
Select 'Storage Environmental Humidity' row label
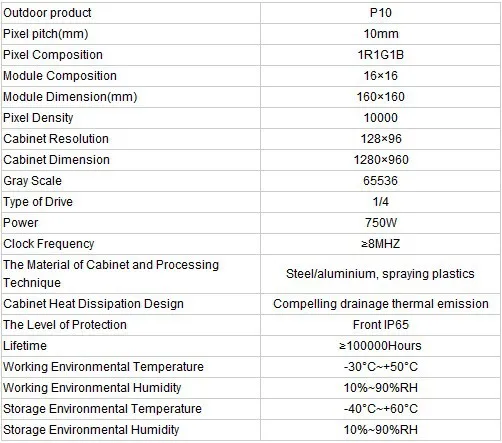point(91,430)
